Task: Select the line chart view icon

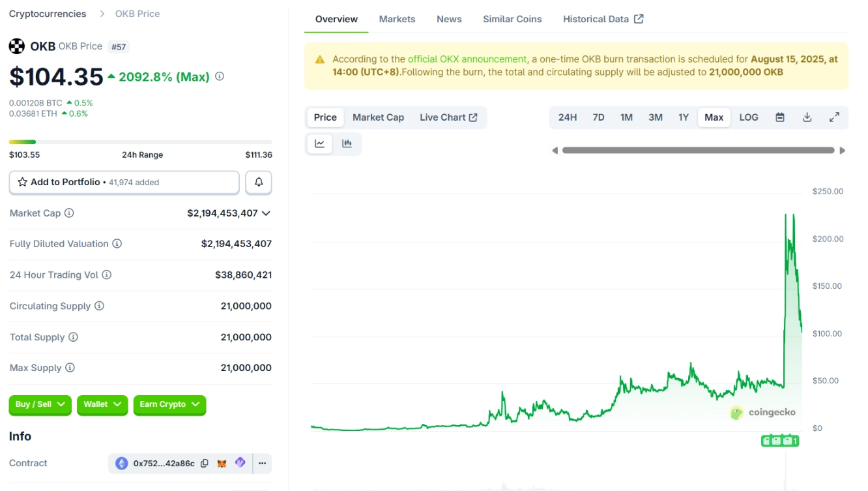Action: click(x=319, y=143)
